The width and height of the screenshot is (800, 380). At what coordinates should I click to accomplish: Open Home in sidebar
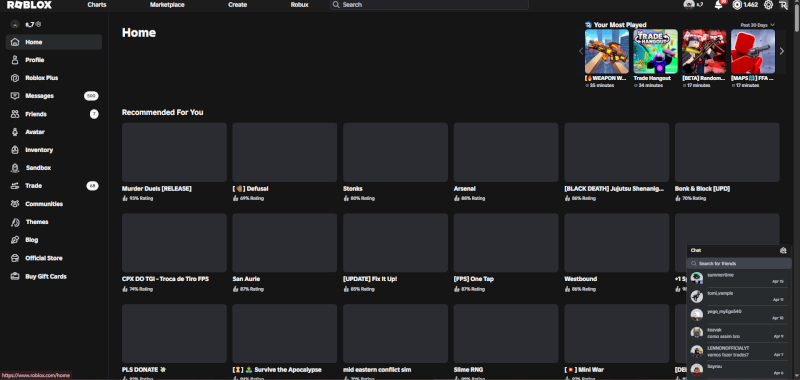coord(54,42)
